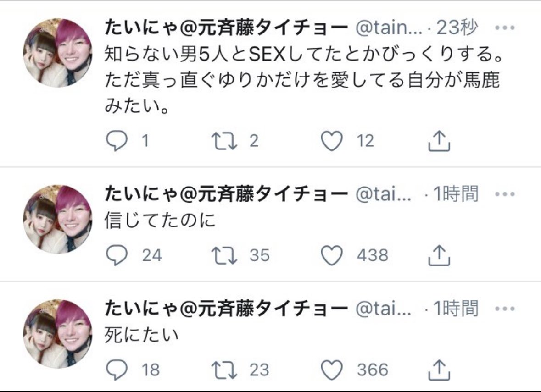Open display name on the first tweet
The width and height of the screenshot is (541, 392).
click(226, 27)
